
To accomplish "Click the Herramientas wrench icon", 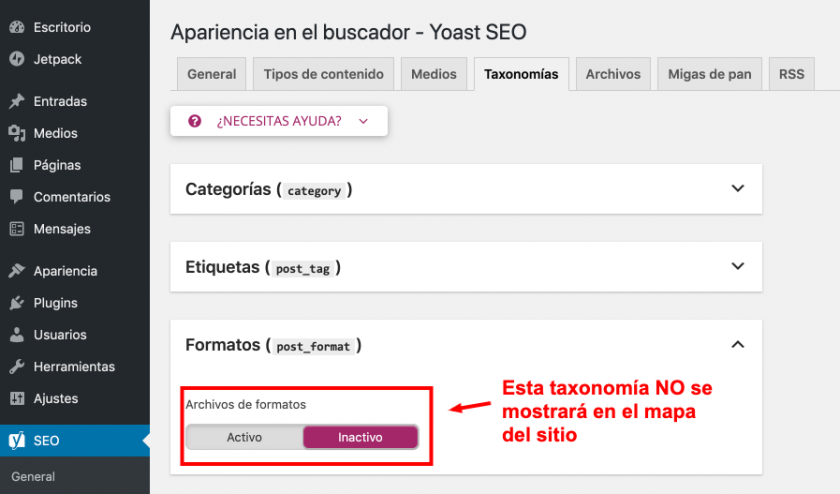I will [x=17, y=366].
